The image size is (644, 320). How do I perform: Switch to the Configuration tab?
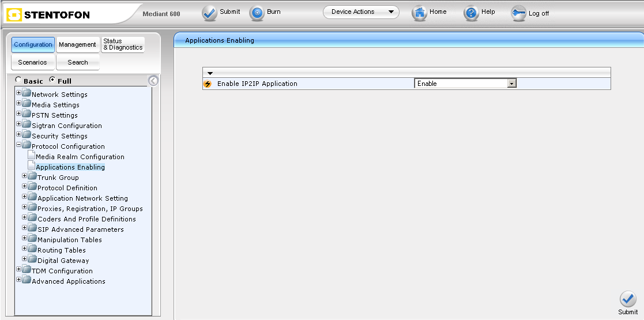pos(33,44)
